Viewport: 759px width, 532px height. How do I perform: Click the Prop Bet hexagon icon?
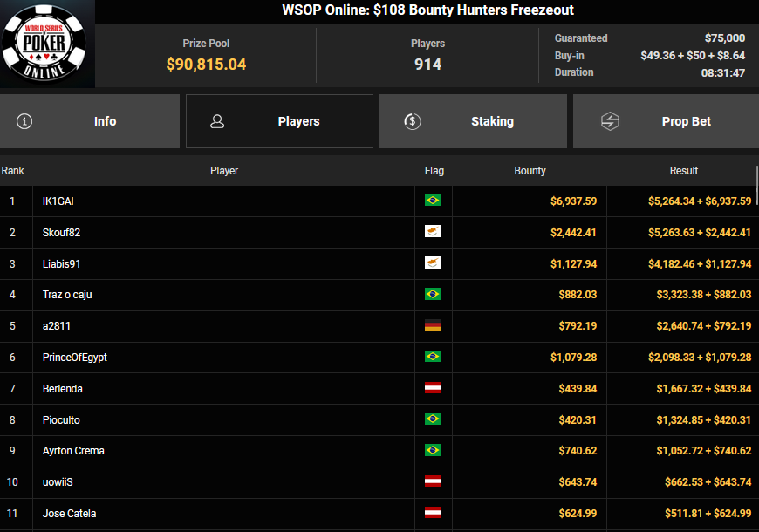coord(610,121)
